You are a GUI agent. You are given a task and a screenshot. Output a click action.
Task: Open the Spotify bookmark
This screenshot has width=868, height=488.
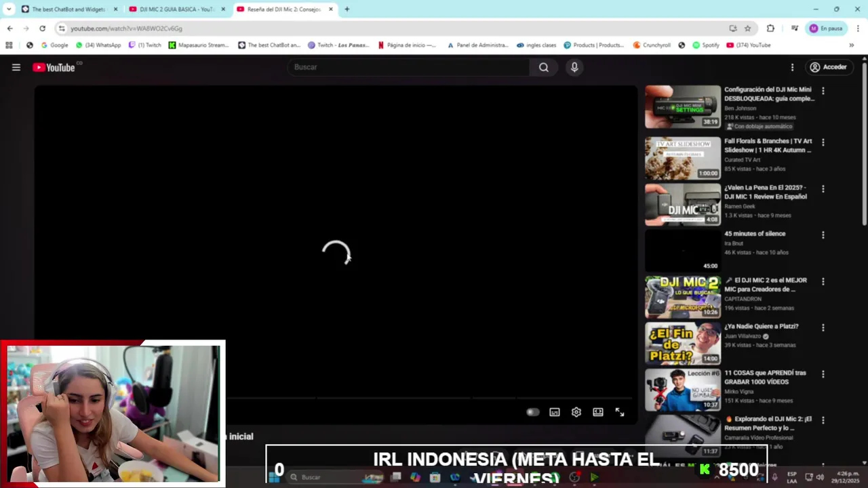pyautogui.click(x=706, y=45)
